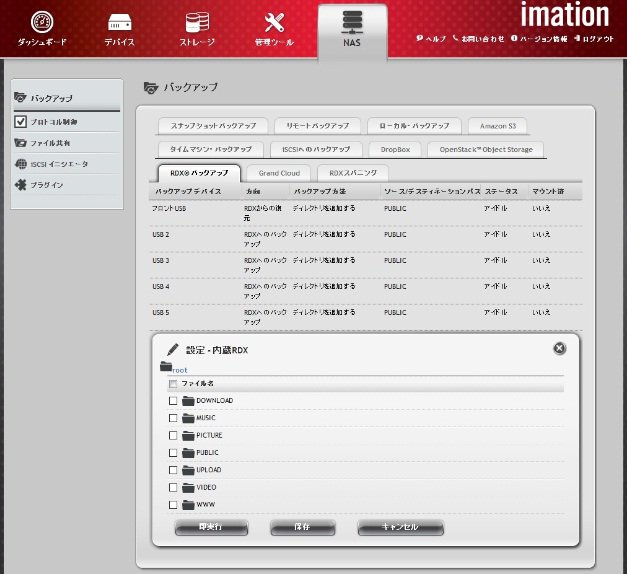Check the PICTURE folder checkbox
Viewport: 627px width, 574px height.
(173, 436)
